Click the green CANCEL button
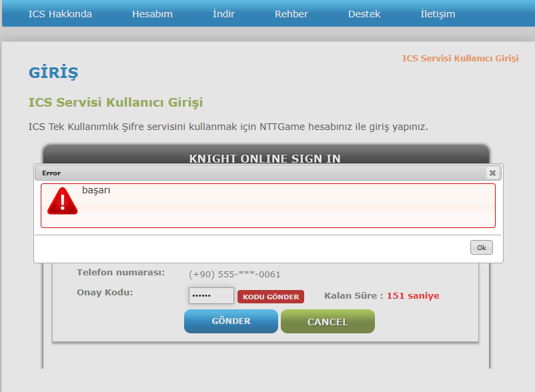The height and width of the screenshot is (392, 535). pos(328,321)
